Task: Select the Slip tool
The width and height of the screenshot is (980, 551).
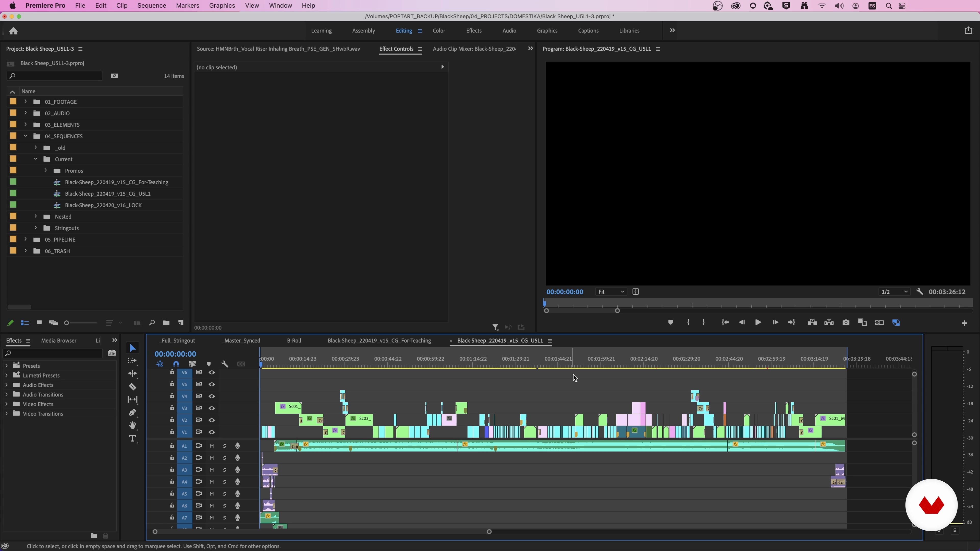Action: pyautogui.click(x=132, y=399)
